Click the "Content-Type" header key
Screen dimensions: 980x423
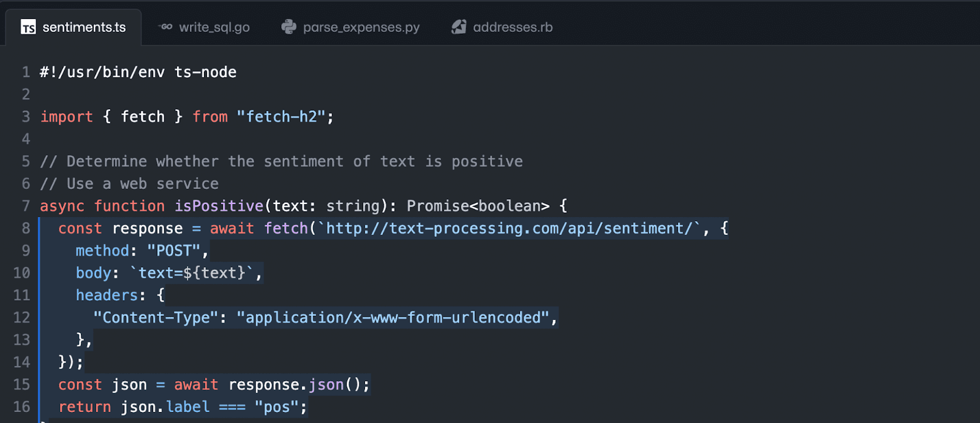pos(156,318)
